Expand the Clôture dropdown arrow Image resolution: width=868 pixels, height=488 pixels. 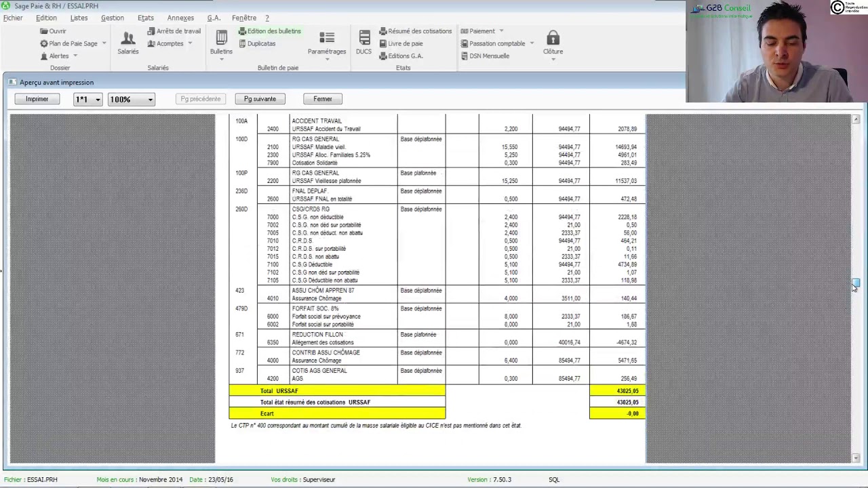[553, 60]
